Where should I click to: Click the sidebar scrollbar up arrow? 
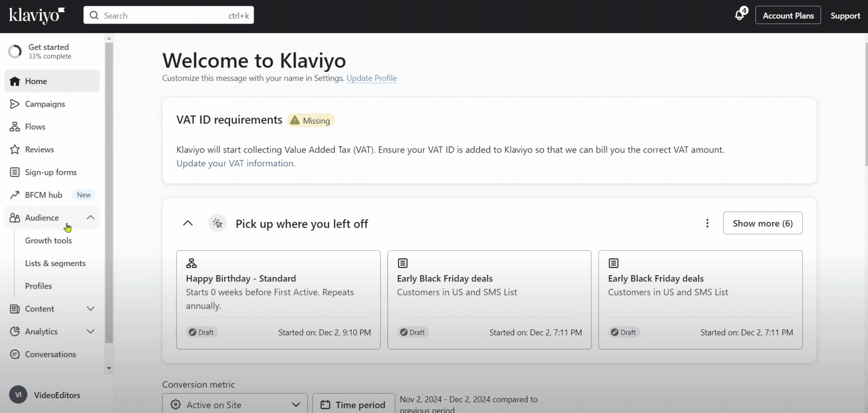coord(109,39)
